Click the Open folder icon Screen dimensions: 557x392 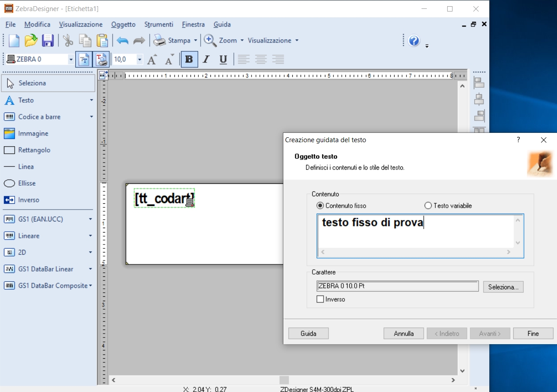(x=31, y=41)
